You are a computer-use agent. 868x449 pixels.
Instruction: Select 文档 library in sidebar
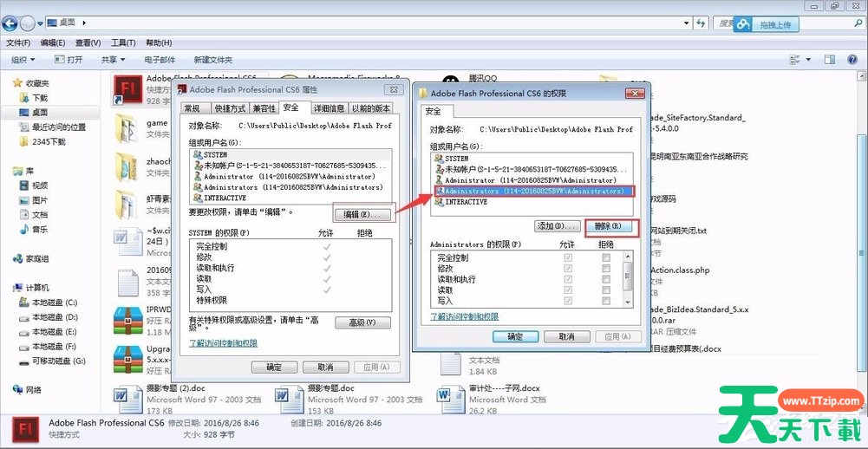[34, 214]
